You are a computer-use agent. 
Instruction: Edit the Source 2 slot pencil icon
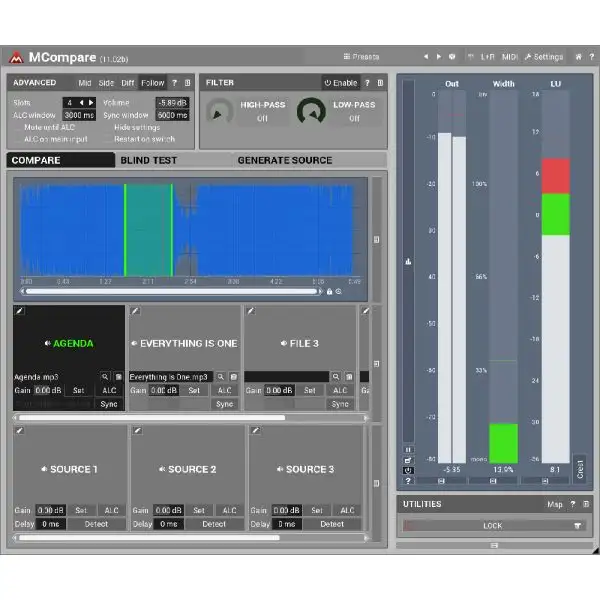(137, 430)
